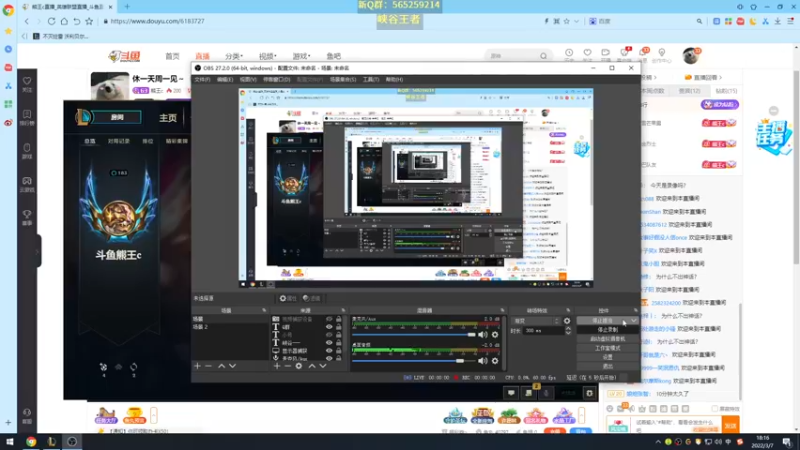Open the OBS taskbar icon
Screen dimensions: 800x450
tap(72, 442)
